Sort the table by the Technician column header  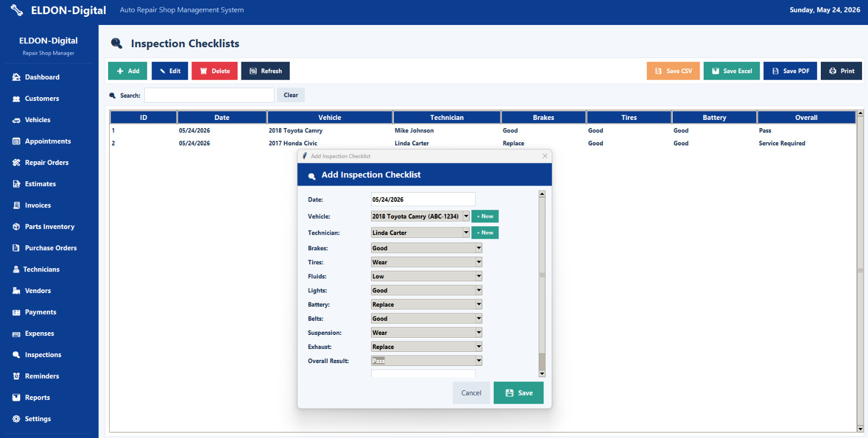pos(446,117)
